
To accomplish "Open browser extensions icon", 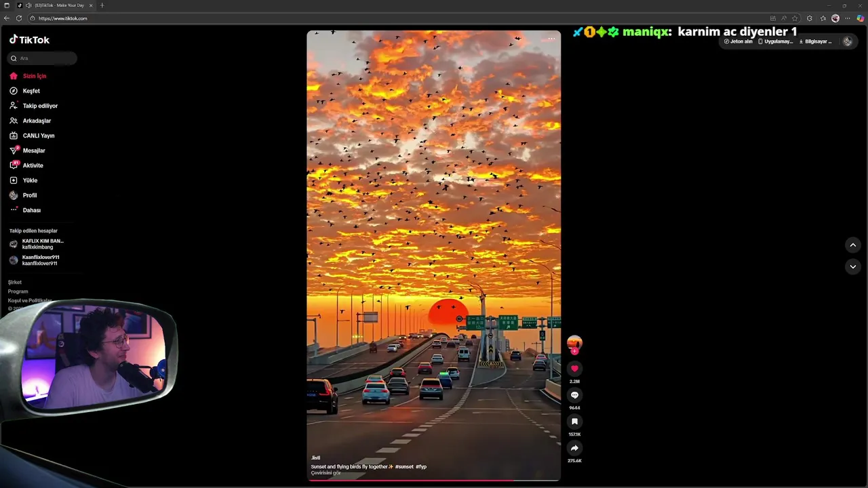I will [x=810, y=18].
